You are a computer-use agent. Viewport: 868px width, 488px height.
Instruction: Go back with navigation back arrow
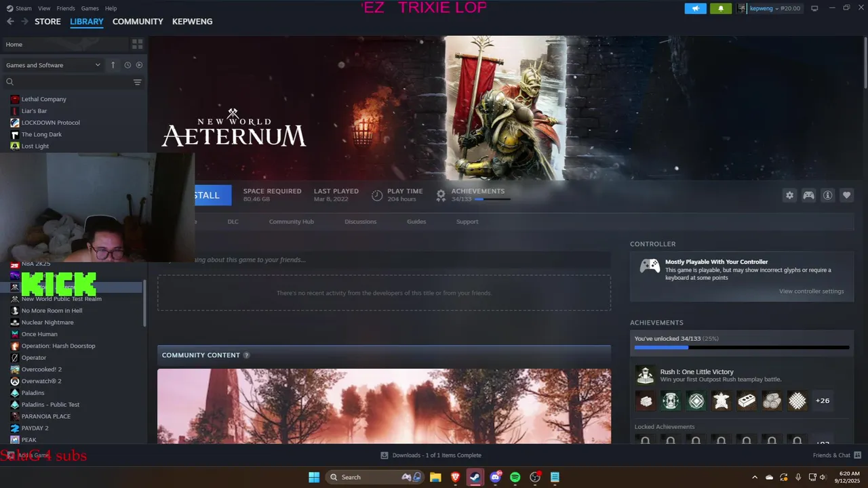tap(10, 22)
